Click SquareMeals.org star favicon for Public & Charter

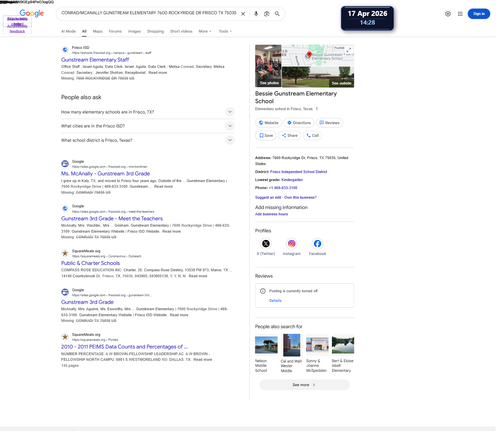(65, 253)
